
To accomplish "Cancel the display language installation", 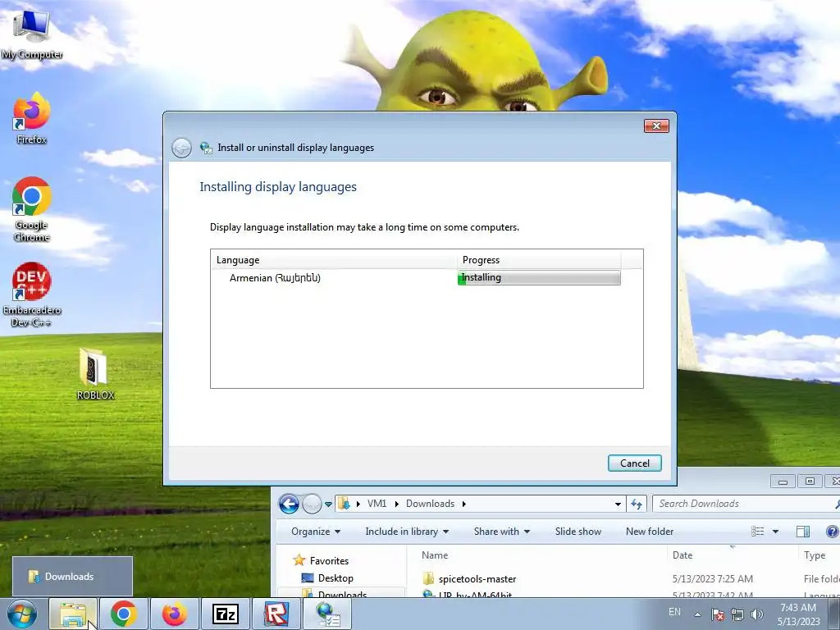I will pos(635,463).
